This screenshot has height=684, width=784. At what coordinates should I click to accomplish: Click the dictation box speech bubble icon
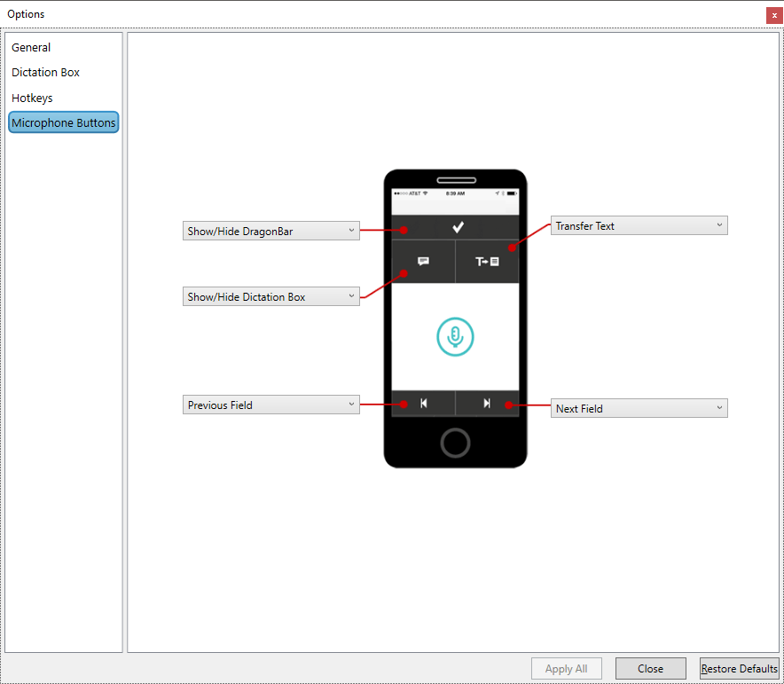tap(423, 261)
